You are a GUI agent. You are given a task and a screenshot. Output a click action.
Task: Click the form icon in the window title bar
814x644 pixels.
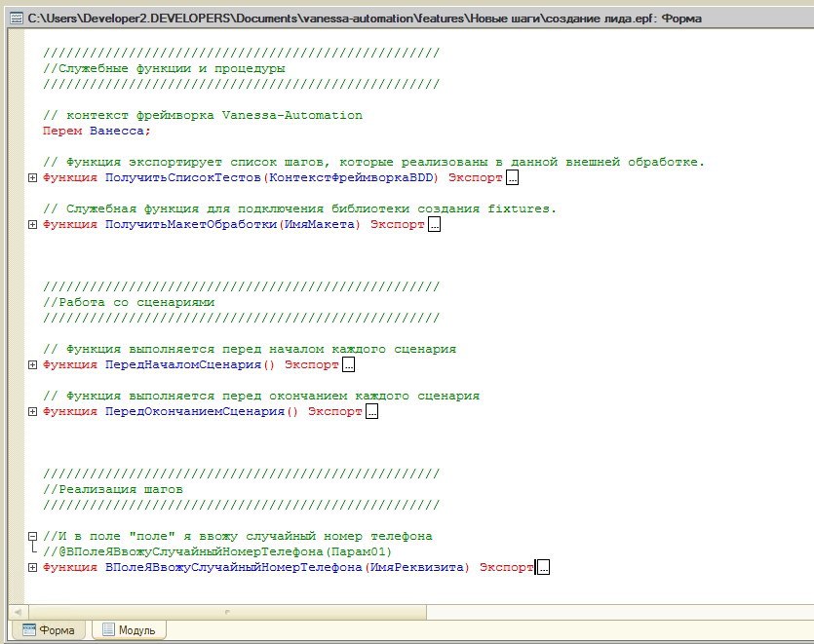(x=17, y=19)
